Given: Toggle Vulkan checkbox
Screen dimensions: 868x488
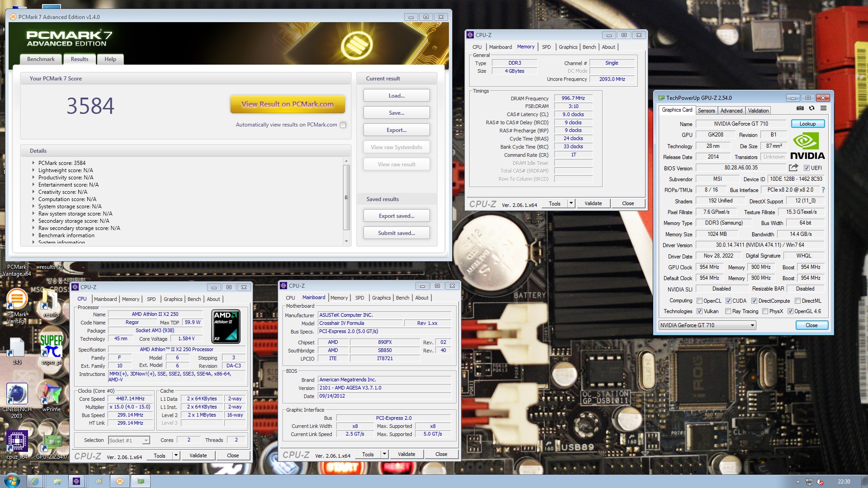Looking at the screenshot, I should point(699,311).
